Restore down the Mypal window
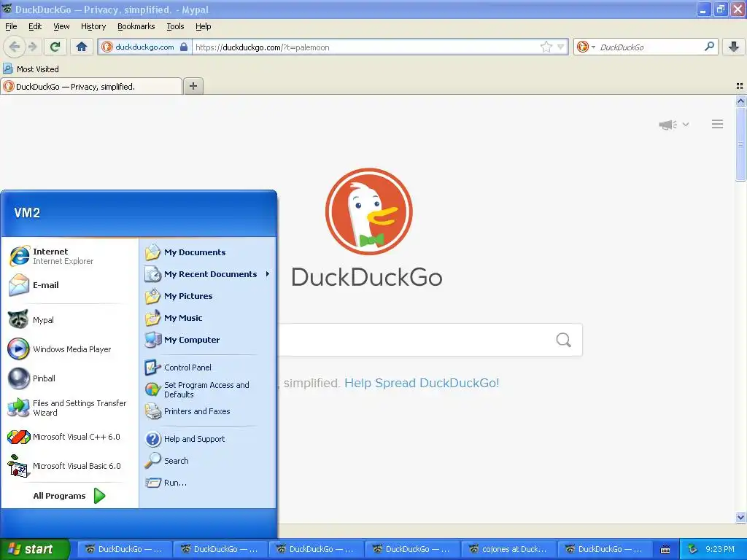 tap(721, 9)
